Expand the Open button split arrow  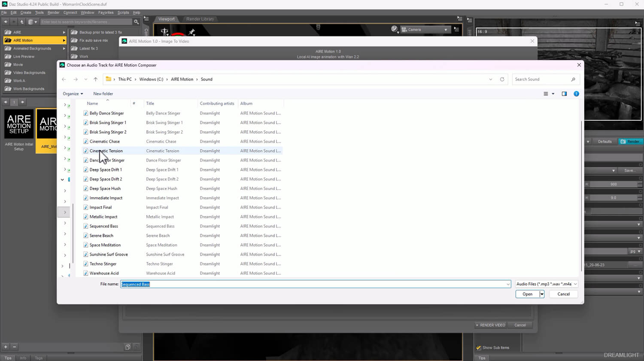[x=542, y=294]
